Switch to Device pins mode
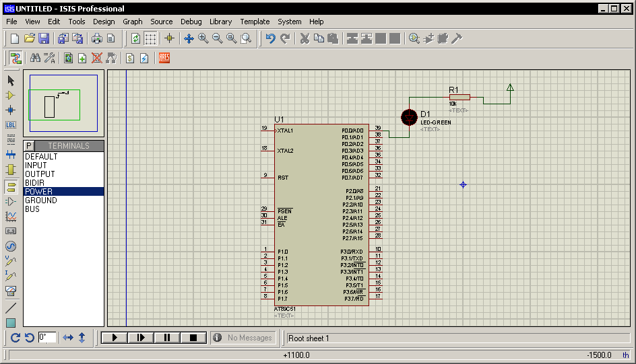636x364 pixels. [11, 202]
